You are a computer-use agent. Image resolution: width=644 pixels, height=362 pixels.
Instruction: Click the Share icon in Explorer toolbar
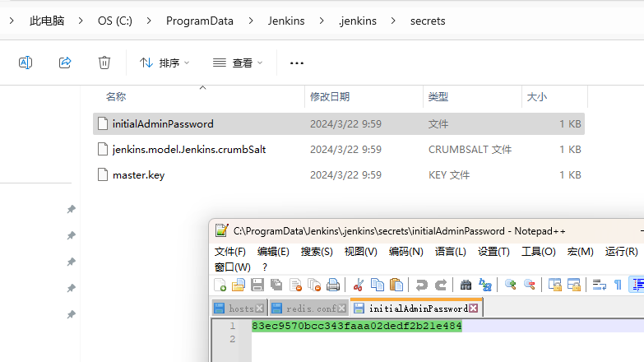65,63
